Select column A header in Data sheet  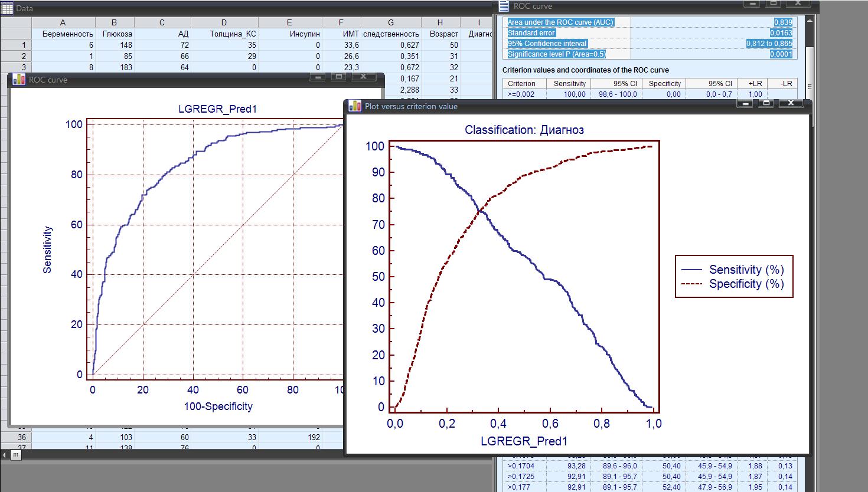click(x=63, y=22)
